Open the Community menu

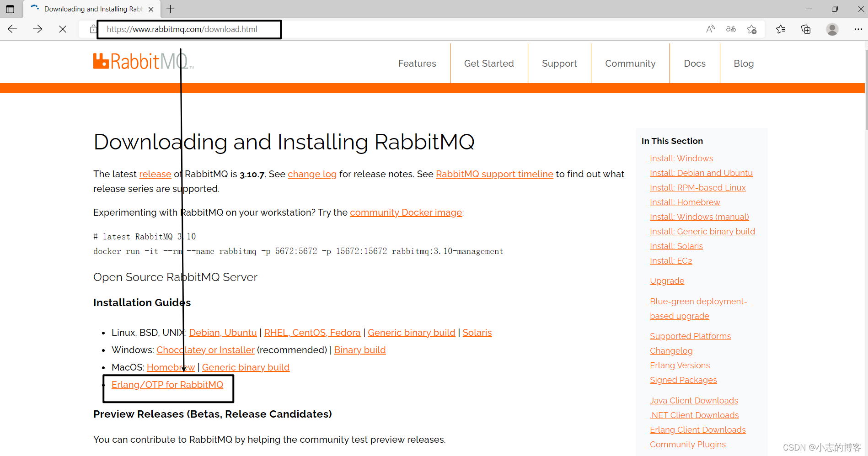point(630,64)
